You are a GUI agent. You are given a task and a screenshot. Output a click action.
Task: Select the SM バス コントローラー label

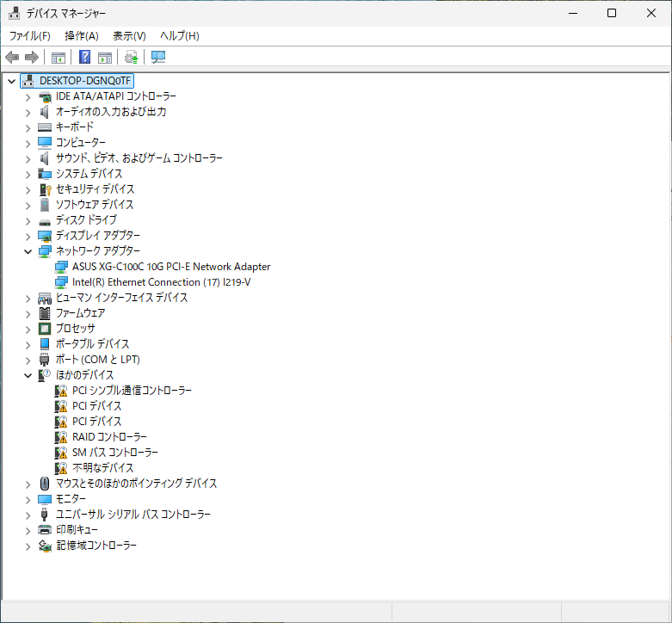[115, 452]
